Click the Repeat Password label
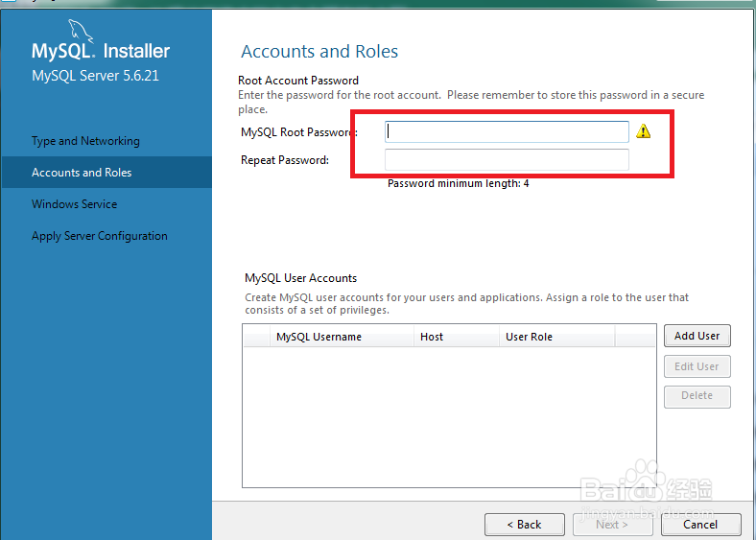 pyautogui.click(x=285, y=160)
